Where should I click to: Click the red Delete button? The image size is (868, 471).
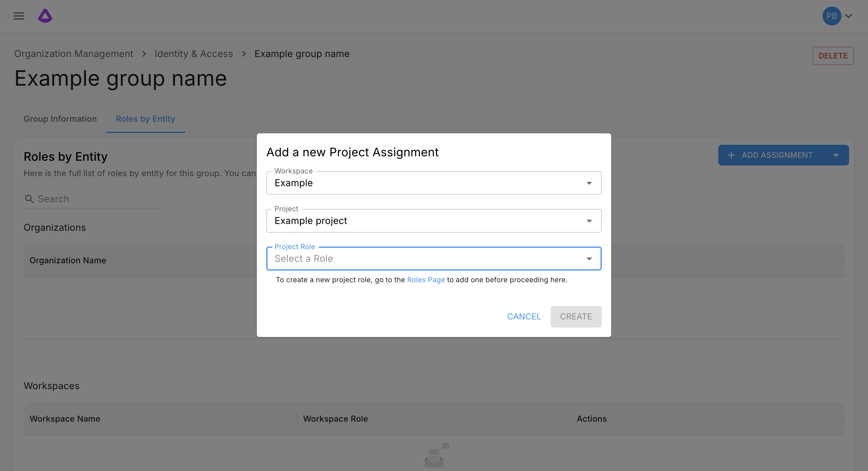tap(833, 56)
